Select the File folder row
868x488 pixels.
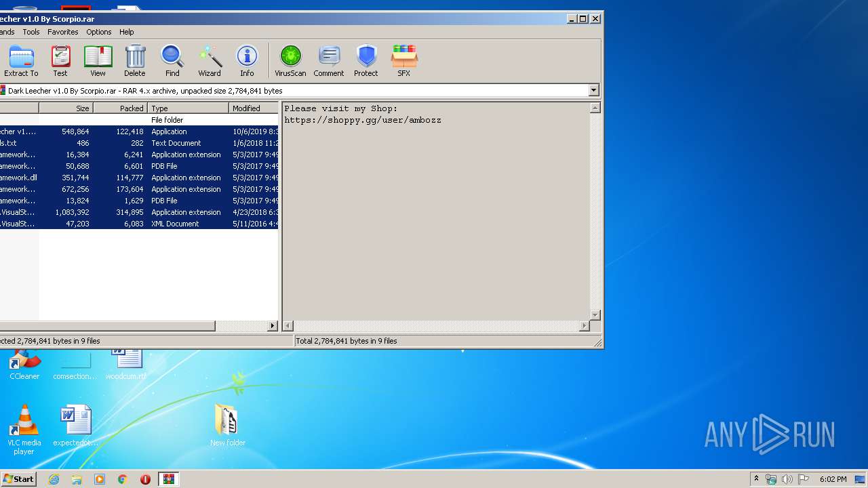coord(139,120)
